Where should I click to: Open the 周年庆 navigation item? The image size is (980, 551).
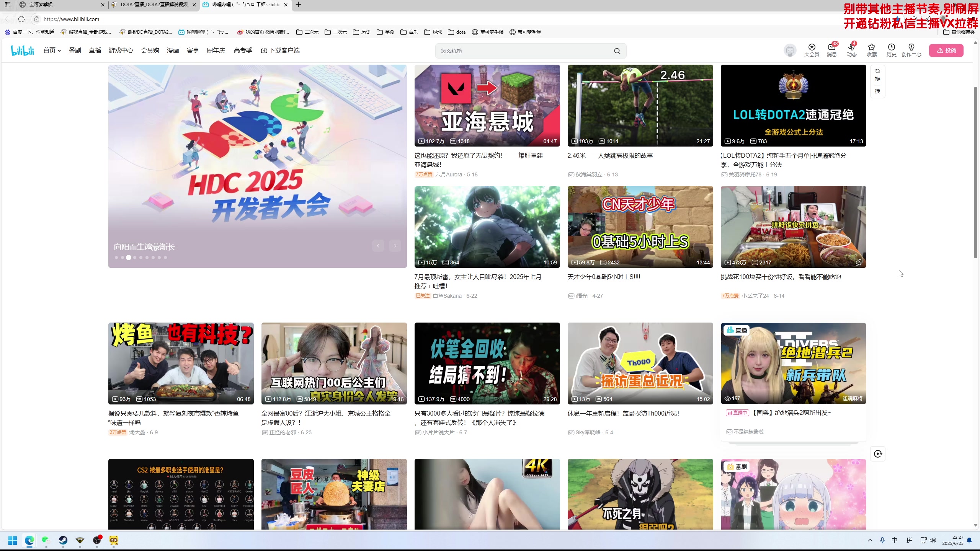tap(216, 51)
